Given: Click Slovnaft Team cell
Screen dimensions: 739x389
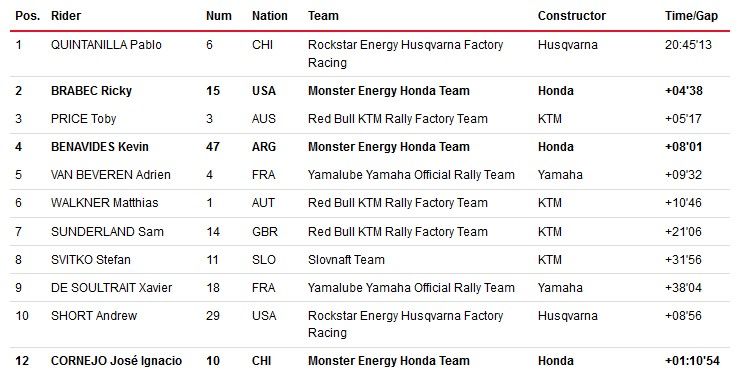Looking at the screenshot, I should 346,260.
